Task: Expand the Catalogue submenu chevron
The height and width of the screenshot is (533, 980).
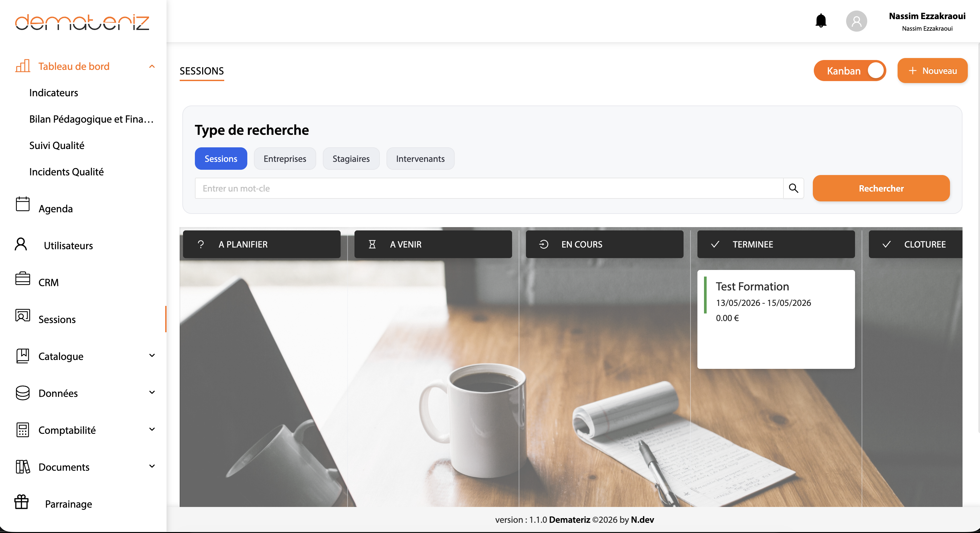Action: pos(152,355)
